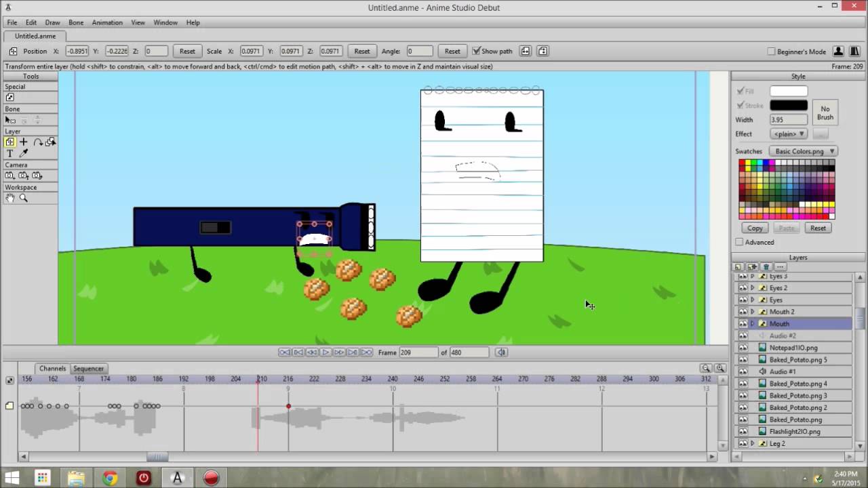Select the Zoom Camera tool
This screenshot has width=868, height=488.
[x=24, y=176]
